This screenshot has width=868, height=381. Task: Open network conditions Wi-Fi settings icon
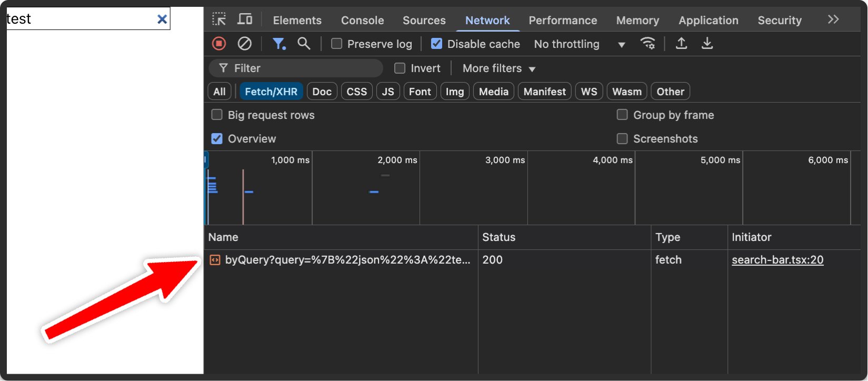pos(647,44)
